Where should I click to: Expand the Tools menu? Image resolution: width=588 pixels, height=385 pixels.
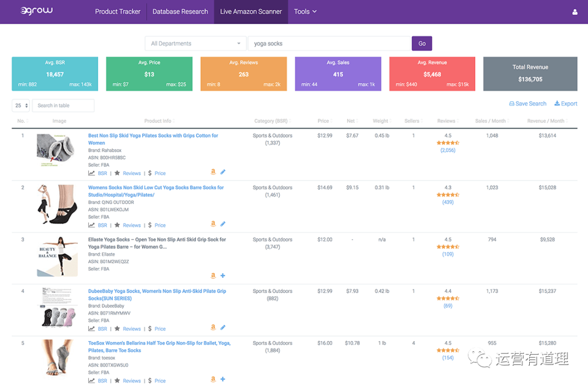pos(305,11)
